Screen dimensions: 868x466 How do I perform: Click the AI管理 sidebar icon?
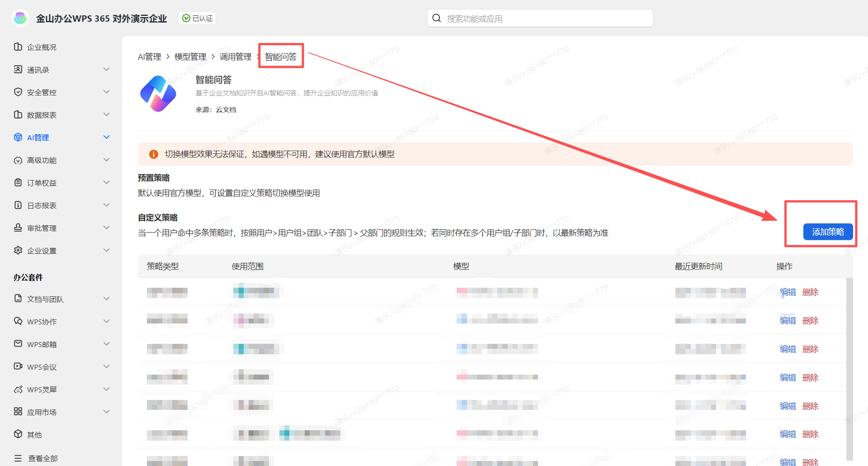click(x=18, y=137)
